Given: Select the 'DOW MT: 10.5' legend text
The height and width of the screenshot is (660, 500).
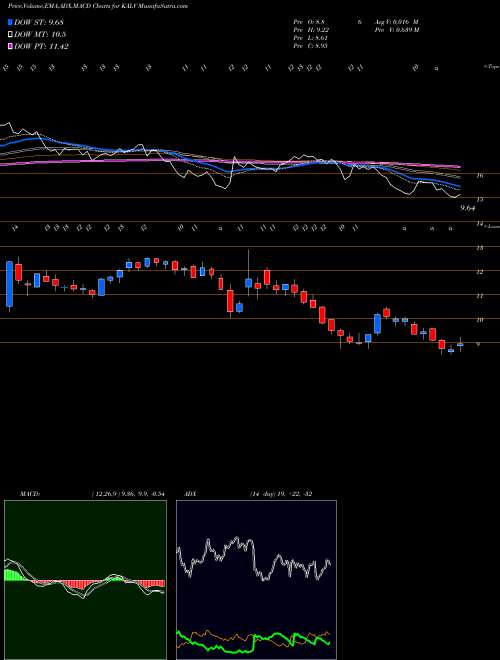Looking at the screenshot, I should 40,35.
